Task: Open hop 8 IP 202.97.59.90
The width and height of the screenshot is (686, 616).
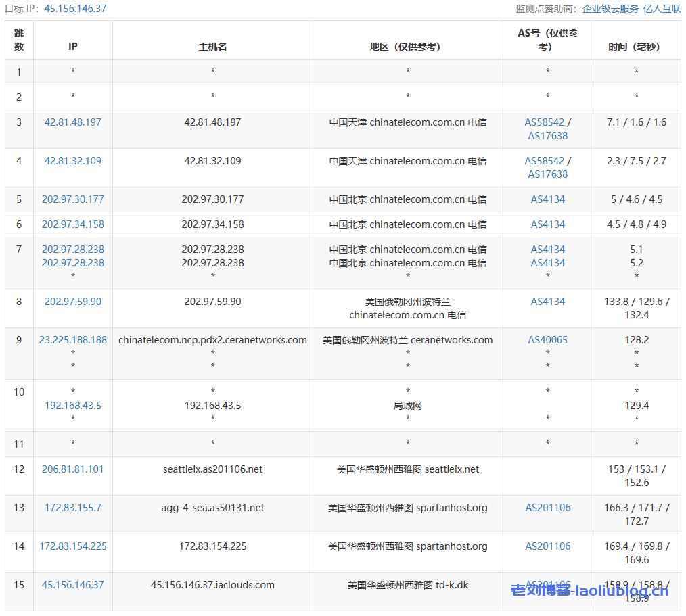Action: click(x=73, y=302)
